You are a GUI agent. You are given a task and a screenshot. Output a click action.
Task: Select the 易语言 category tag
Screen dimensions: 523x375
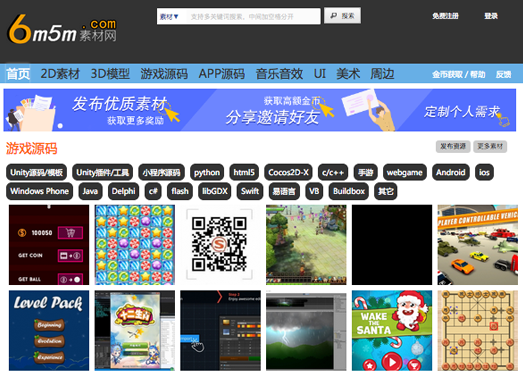tap(284, 191)
